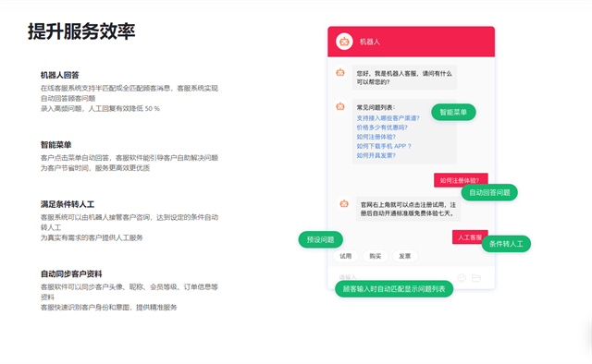Click the green 智能菜单 label

(453, 112)
